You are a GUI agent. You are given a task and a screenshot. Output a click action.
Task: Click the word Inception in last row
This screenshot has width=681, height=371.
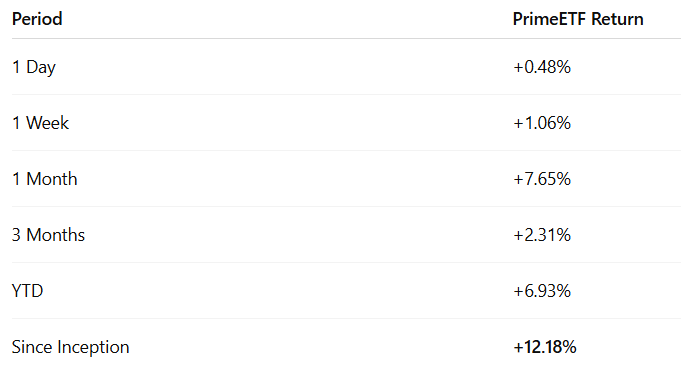(x=93, y=347)
